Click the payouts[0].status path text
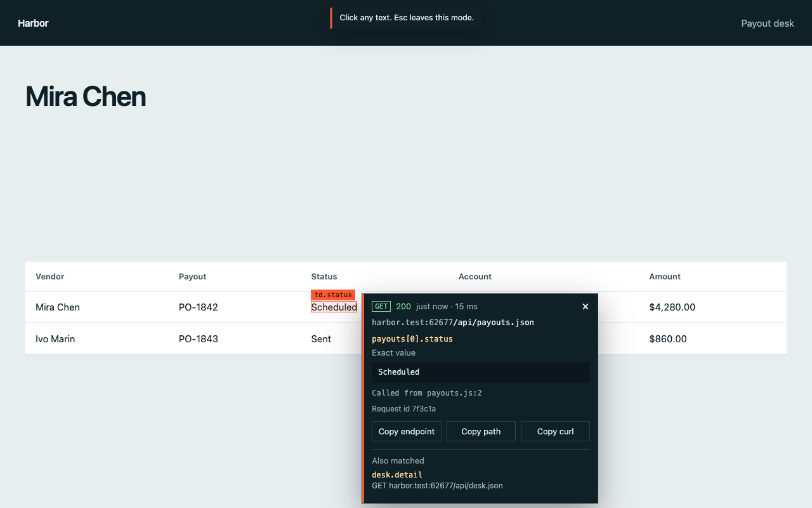812x508 pixels. pyautogui.click(x=412, y=339)
